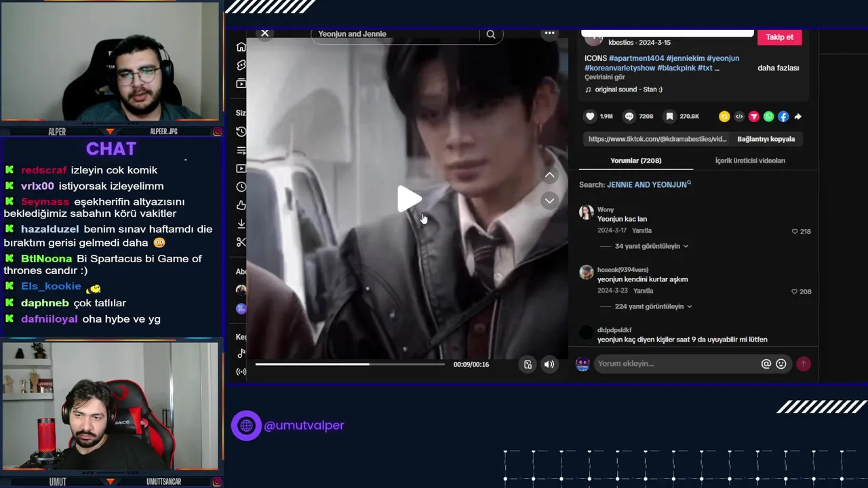Like the video with the heart icon
The width and height of the screenshot is (868, 488).
click(590, 117)
